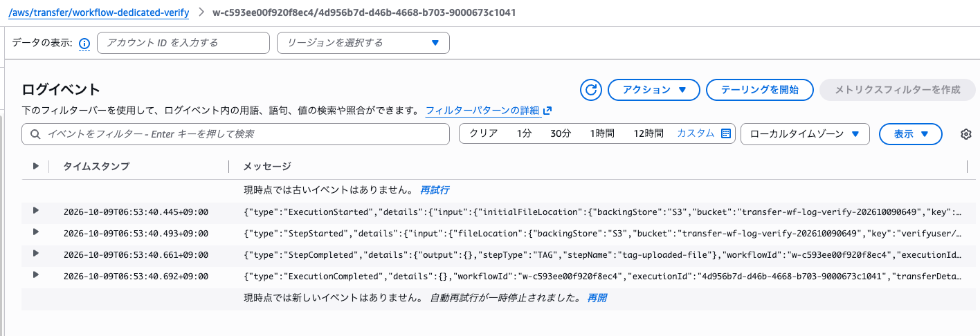The width and height of the screenshot is (980, 336).
Task: Click the 再開 link to resume retry
Action: [x=597, y=298]
